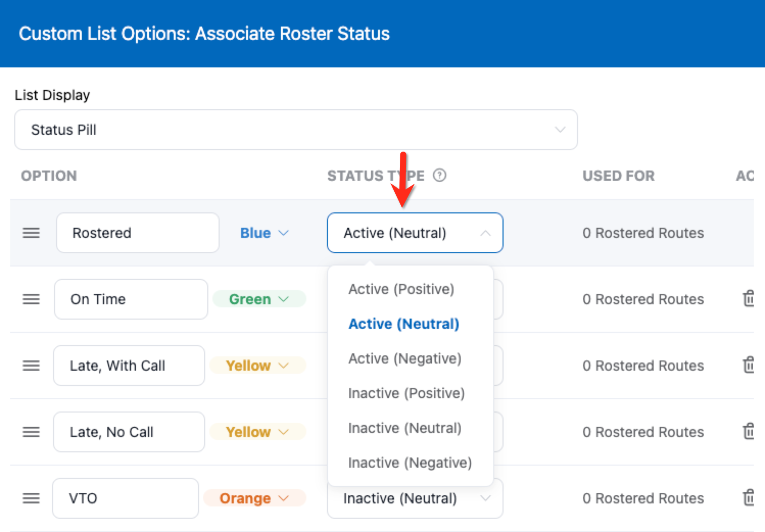This screenshot has height=532, width=765.
Task: Change the Blue color for Rostered
Action: click(x=264, y=233)
